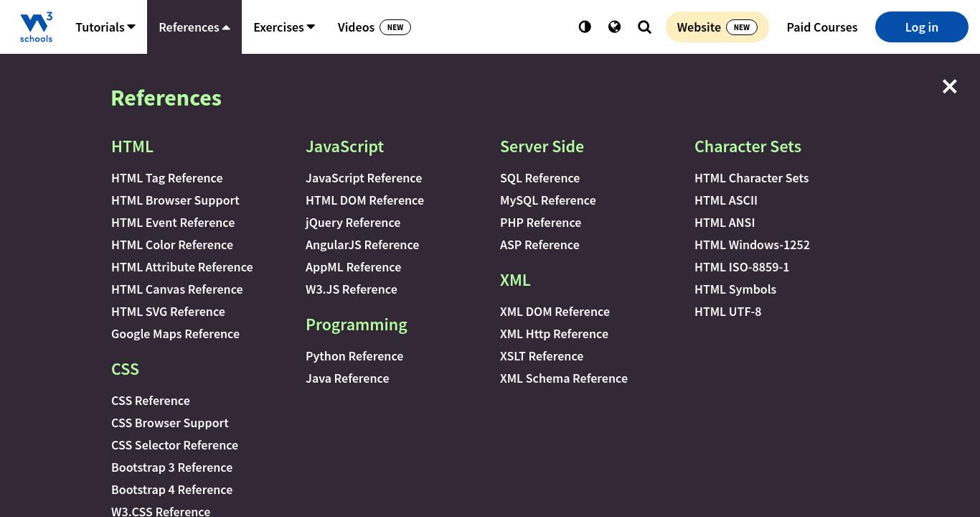Open HTML Browser Support
The width and height of the screenshot is (980, 517).
point(175,200)
